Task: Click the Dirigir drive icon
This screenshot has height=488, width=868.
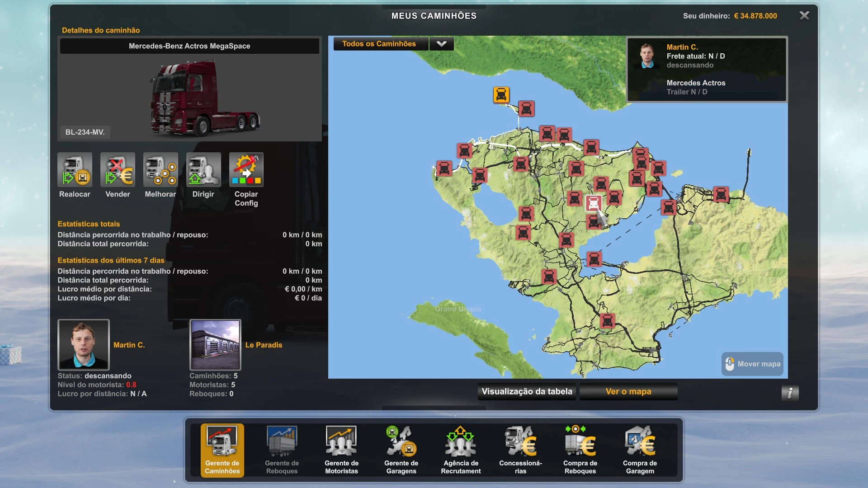Action: (203, 170)
